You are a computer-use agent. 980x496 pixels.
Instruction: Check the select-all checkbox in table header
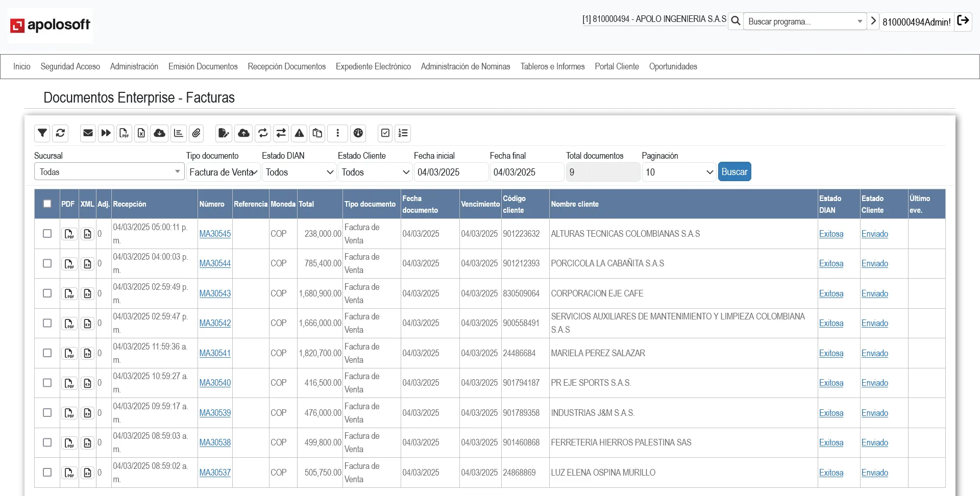click(x=47, y=203)
